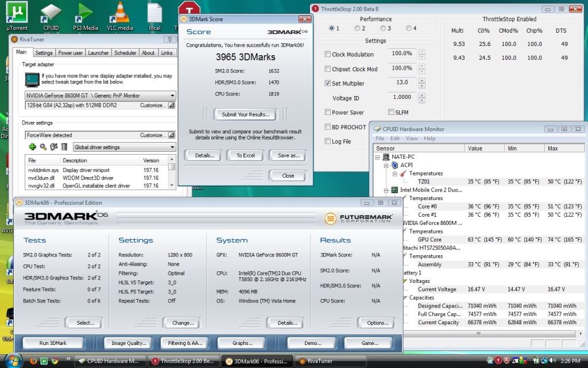588x368 pixels.
Task: Click the ACPI node icon in Hardware Monitor
Action: pos(394,165)
